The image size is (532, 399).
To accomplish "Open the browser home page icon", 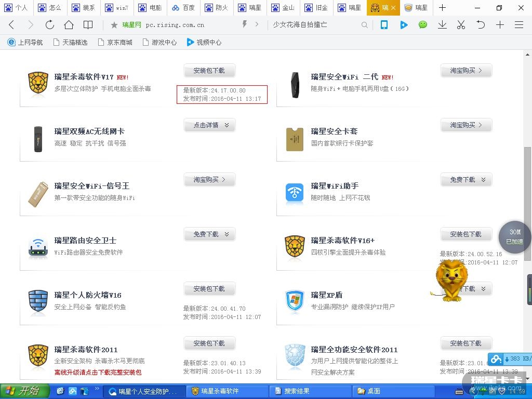I will pos(69,24).
